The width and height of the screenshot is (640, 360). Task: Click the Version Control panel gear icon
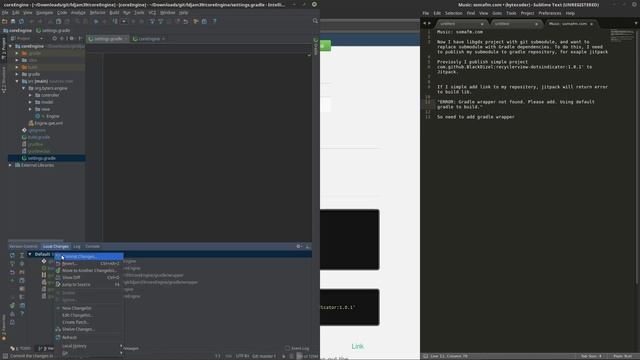point(299,246)
